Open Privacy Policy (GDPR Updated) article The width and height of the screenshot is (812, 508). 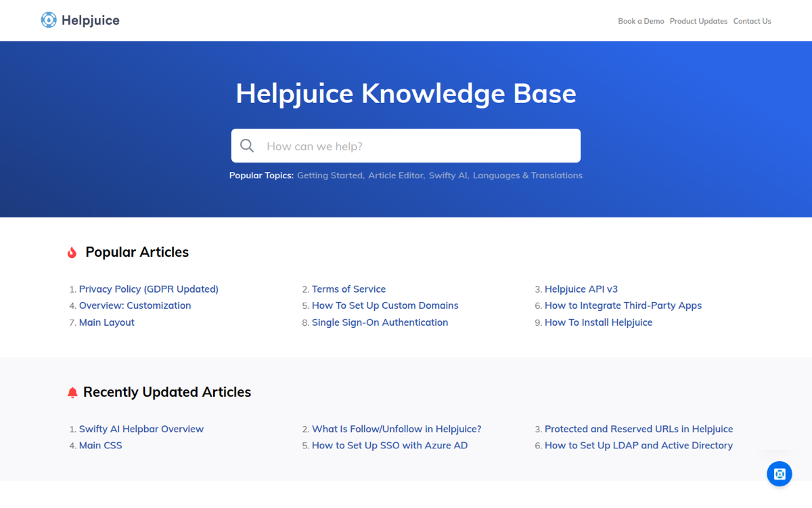pos(149,289)
